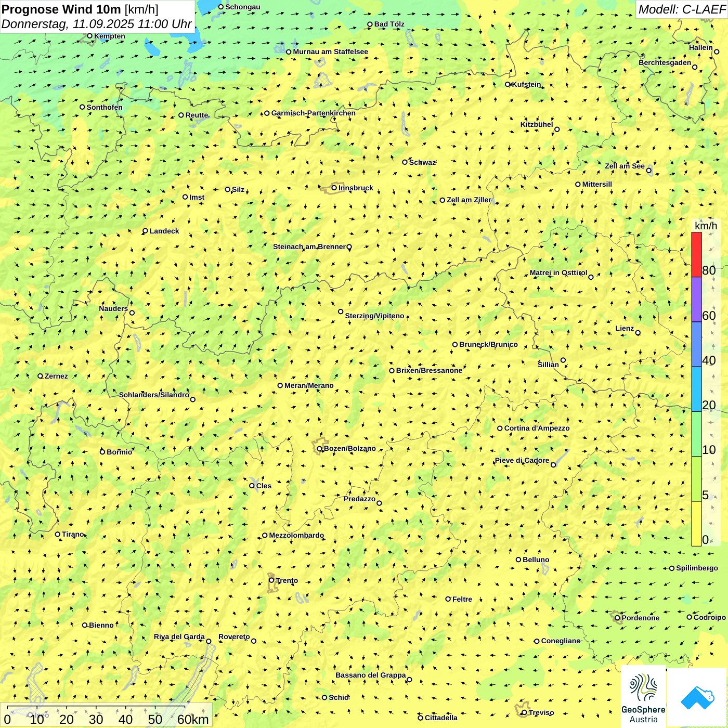728x728 pixels.
Task: Click the 'Bruneck/Brunico' label
Action: pos(488,344)
